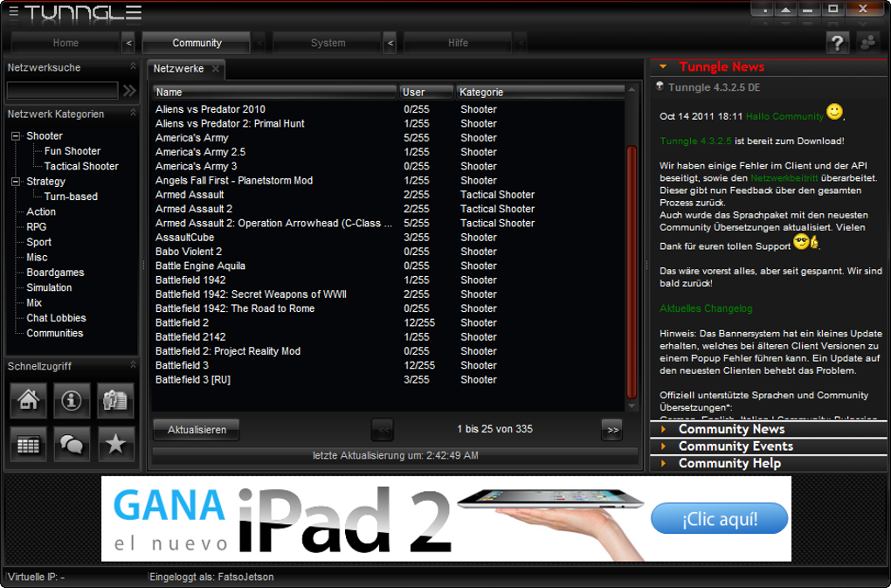This screenshot has height=588, width=891.
Task: Click the users-and-document icon in Schnellzugriff
Action: [115, 400]
